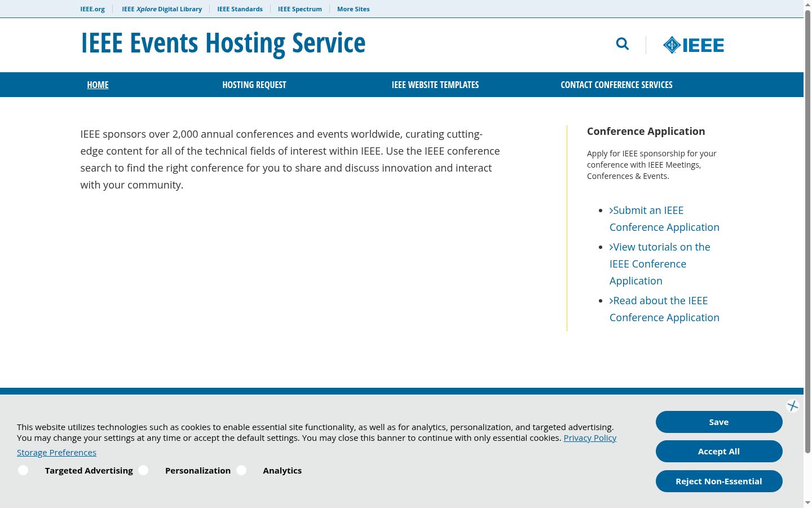
Task: Open the site search magnifier icon
Action: (623, 44)
